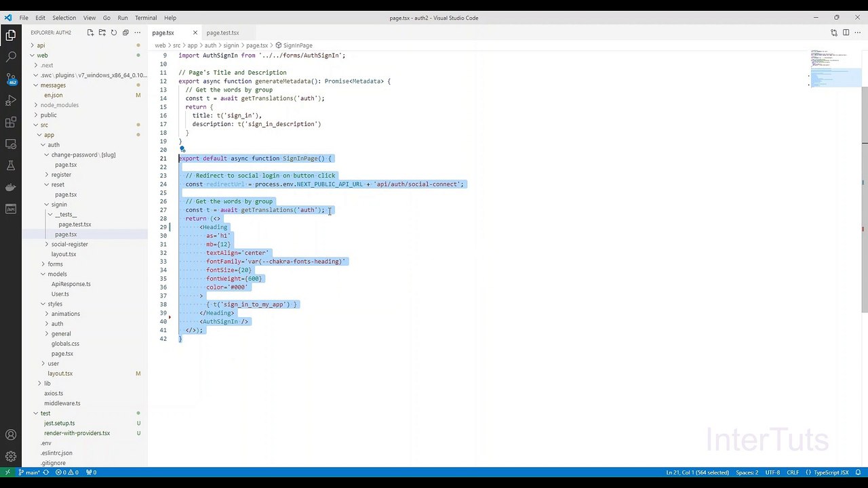Open the Search view in activity bar
The height and width of the screenshot is (488, 868).
click(x=11, y=57)
